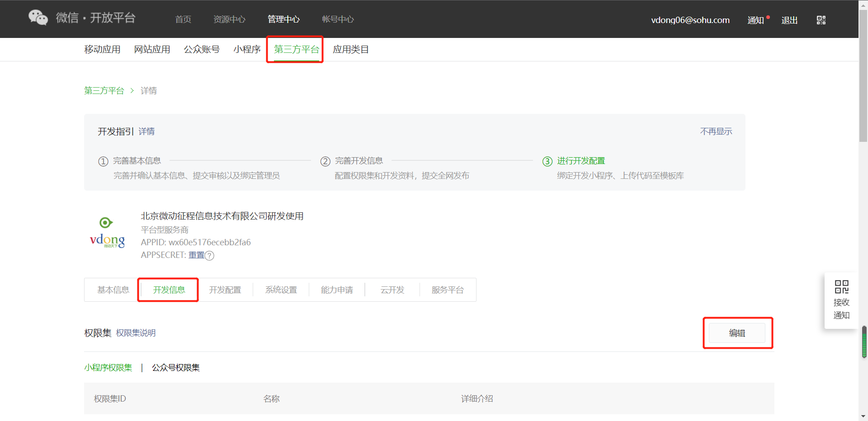Select 小程序权限集 sub-tab

(x=108, y=368)
